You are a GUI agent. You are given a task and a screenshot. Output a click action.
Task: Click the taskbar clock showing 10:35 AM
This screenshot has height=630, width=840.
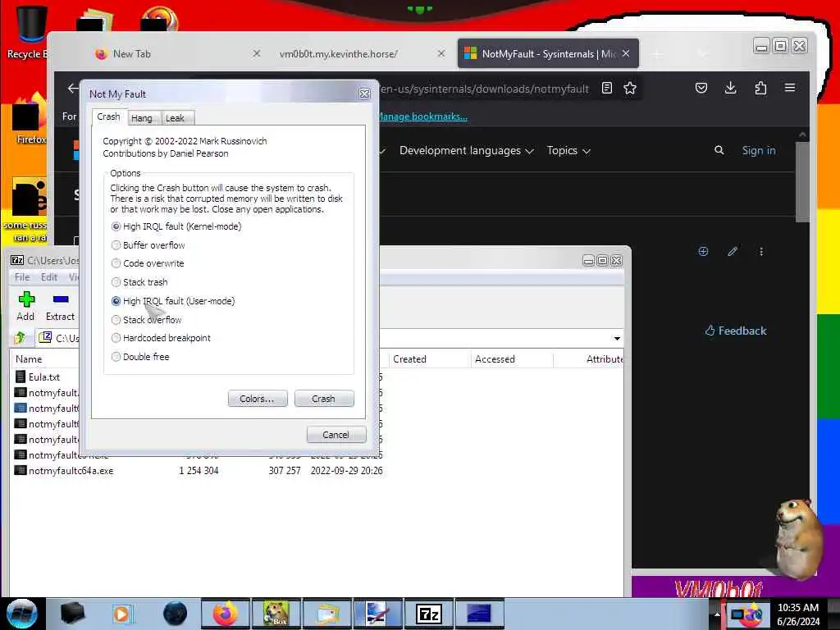click(x=798, y=614)
